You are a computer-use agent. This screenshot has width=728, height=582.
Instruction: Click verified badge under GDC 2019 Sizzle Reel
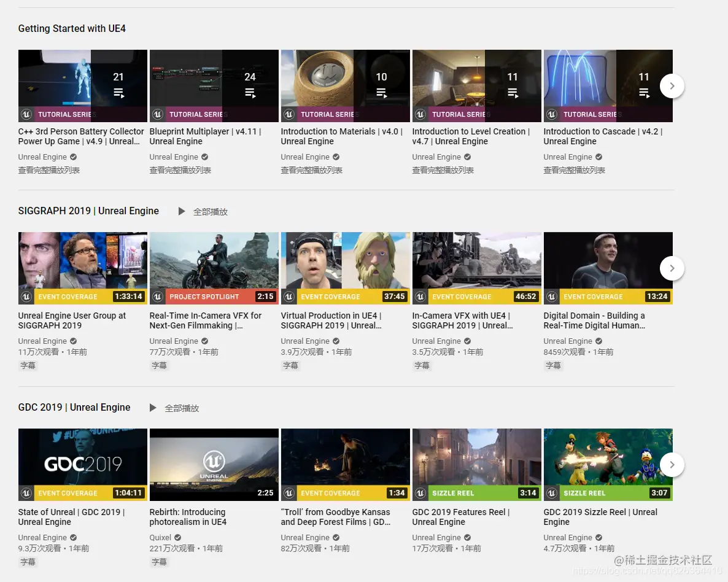[599, 537]
